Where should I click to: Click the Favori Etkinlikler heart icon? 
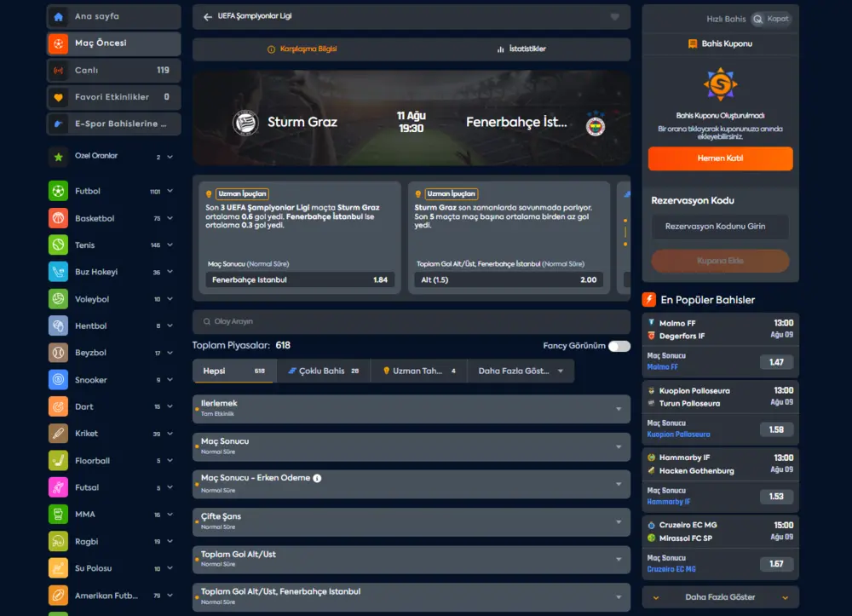[x=58, y=97]
